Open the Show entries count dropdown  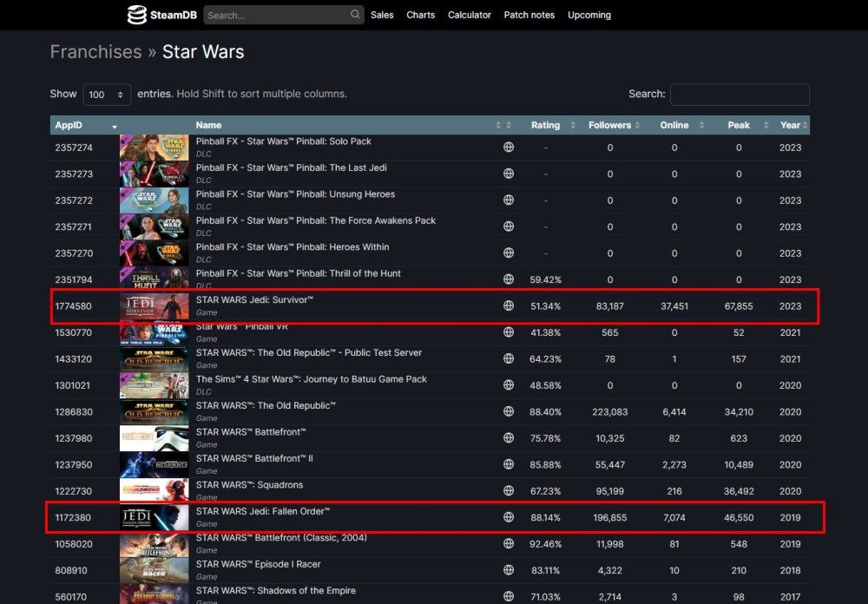tap(107, 95)
